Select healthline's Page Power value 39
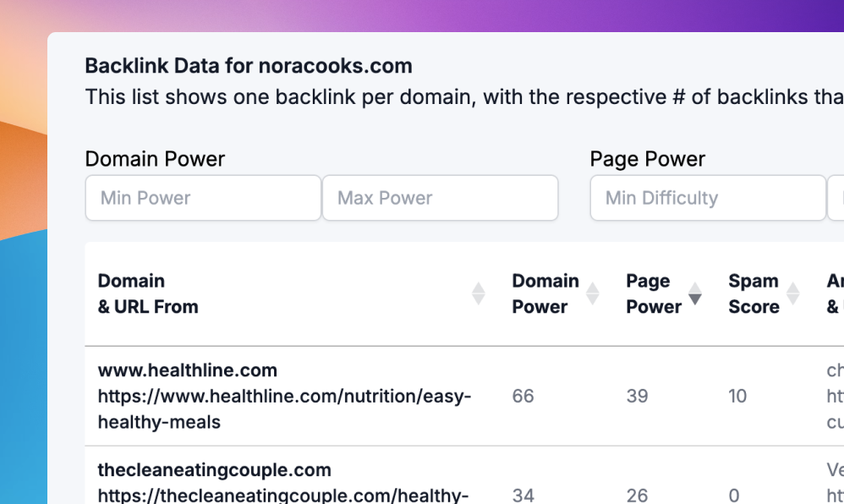The height and width of the screenshot is (504, 844). 637,396
